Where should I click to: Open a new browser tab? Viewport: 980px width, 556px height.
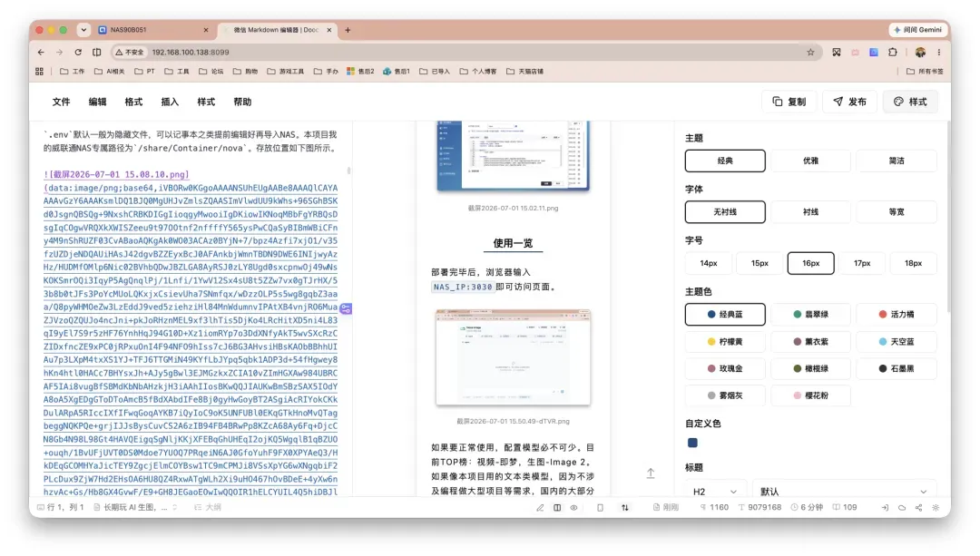348,30
